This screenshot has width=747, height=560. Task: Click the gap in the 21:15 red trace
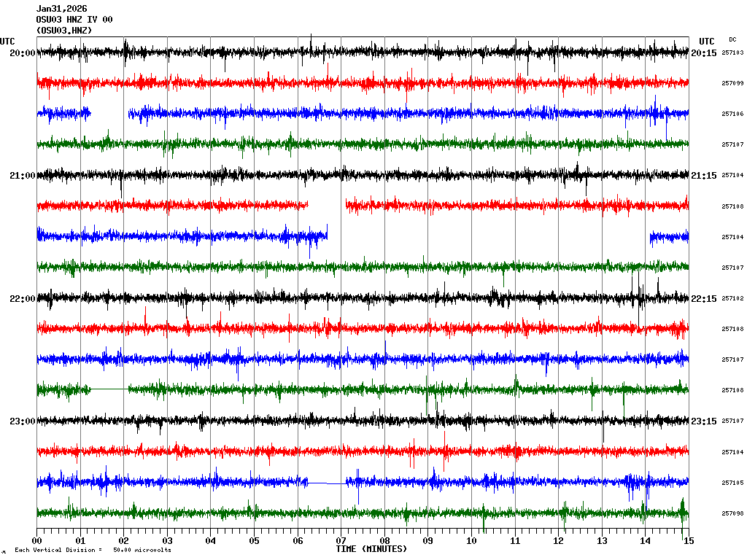[x=326, y=206]
